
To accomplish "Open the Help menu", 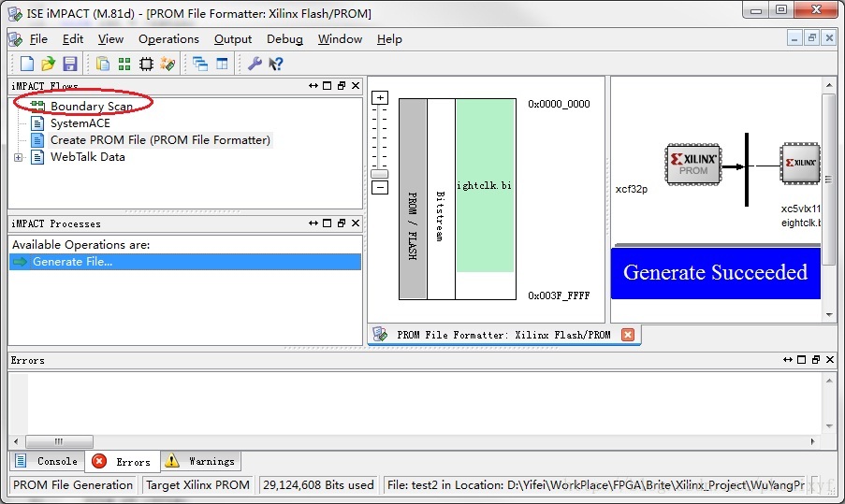I will pos(389,38).
